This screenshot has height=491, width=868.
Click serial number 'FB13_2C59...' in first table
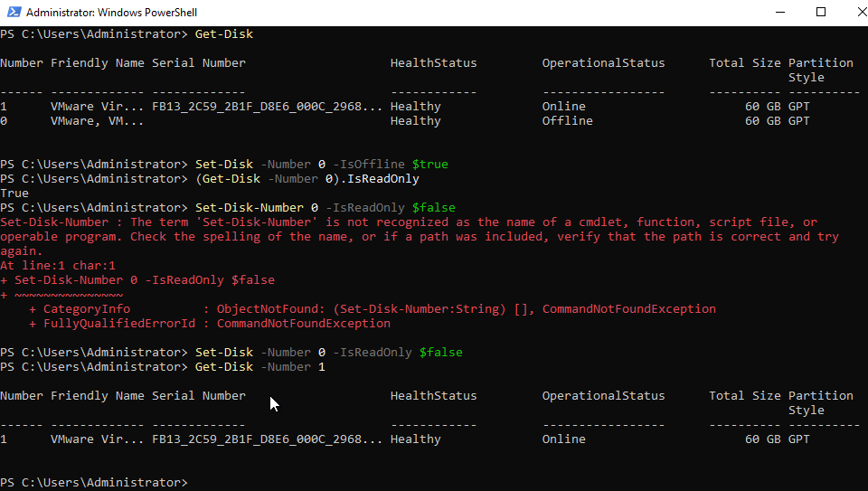[x=267, y=107]
